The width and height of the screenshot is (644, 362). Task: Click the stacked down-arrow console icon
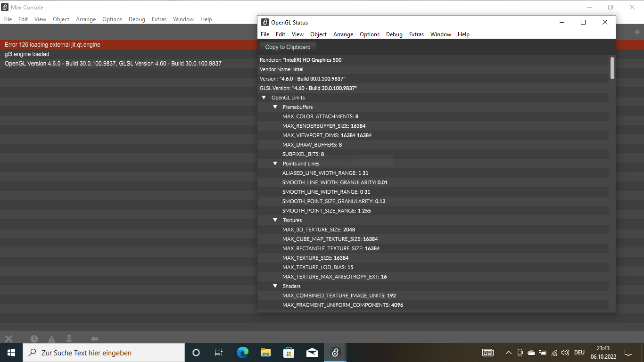point(69,338)
